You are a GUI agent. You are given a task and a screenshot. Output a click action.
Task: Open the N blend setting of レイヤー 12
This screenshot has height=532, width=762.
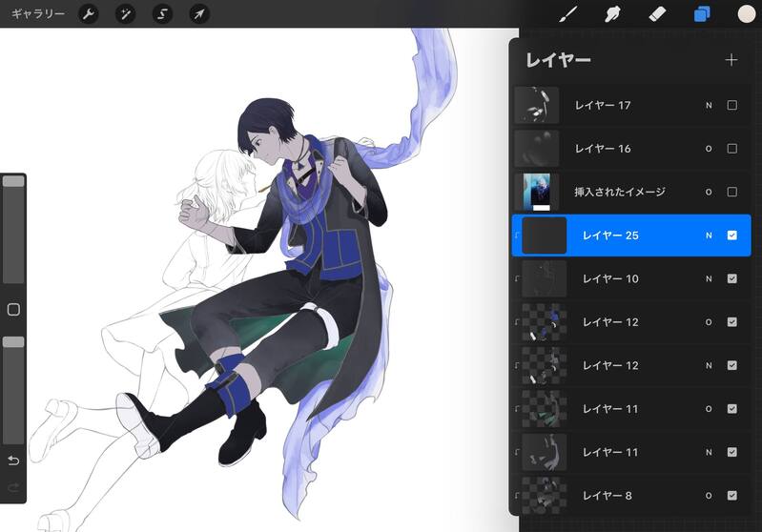pyautogui.click(x=709, y=365)
